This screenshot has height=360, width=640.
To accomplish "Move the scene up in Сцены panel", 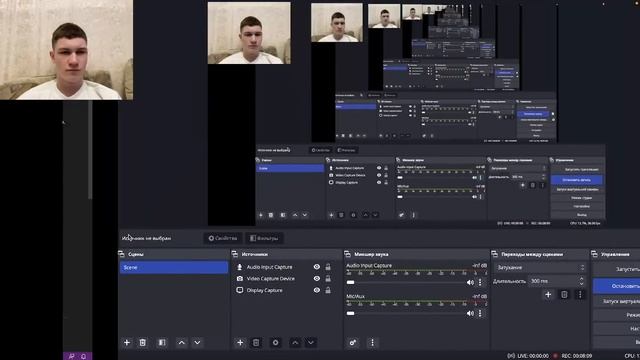I will coord(182,342).
